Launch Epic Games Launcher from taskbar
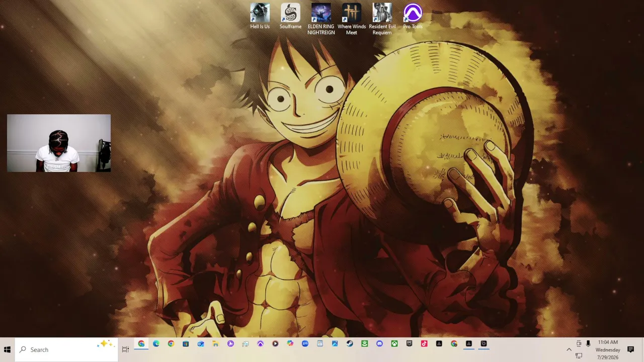The width and height of the screenshot is (644, 362). click(409, 344)
